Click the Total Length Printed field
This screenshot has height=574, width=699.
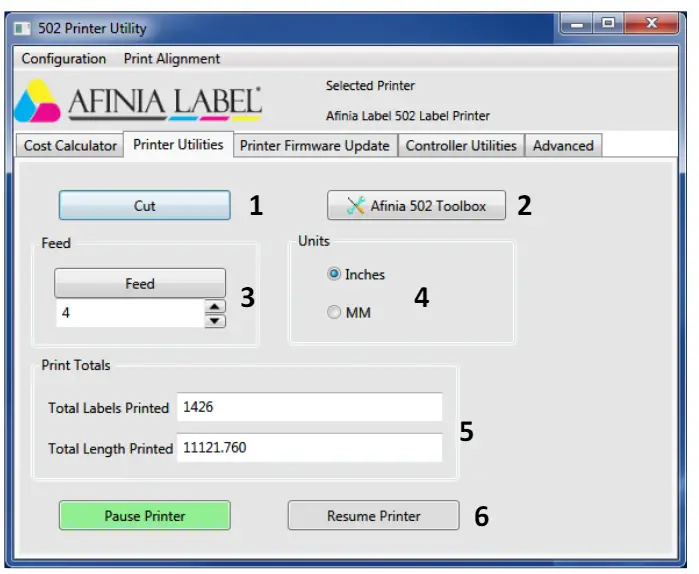pos(309,448)
